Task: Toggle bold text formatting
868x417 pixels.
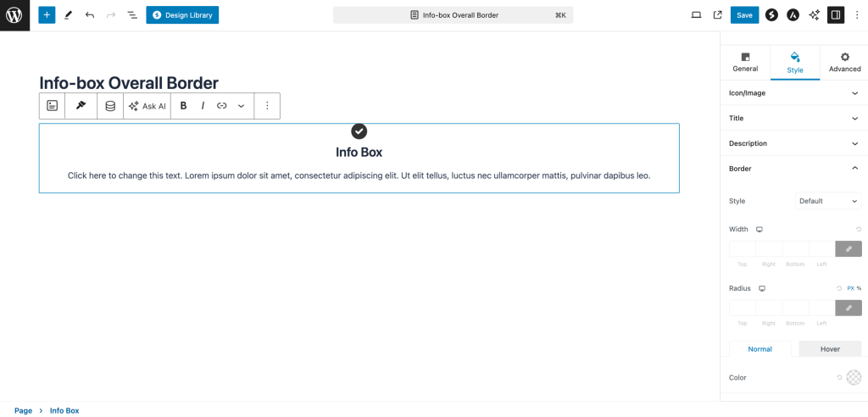Action: click(x=183, y=106)
